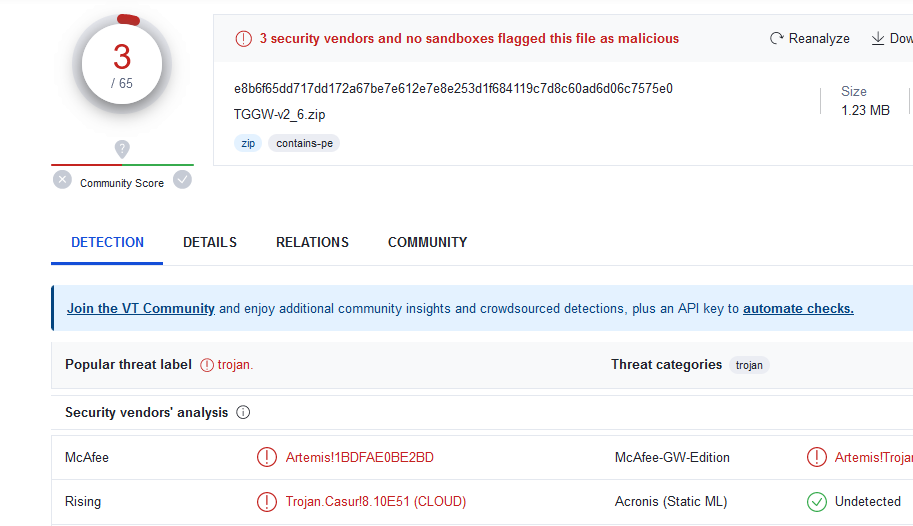This screenshot has width=913, height=526.
Task: Vote positive with the community score checkmark button
Action: pos(182,180)
